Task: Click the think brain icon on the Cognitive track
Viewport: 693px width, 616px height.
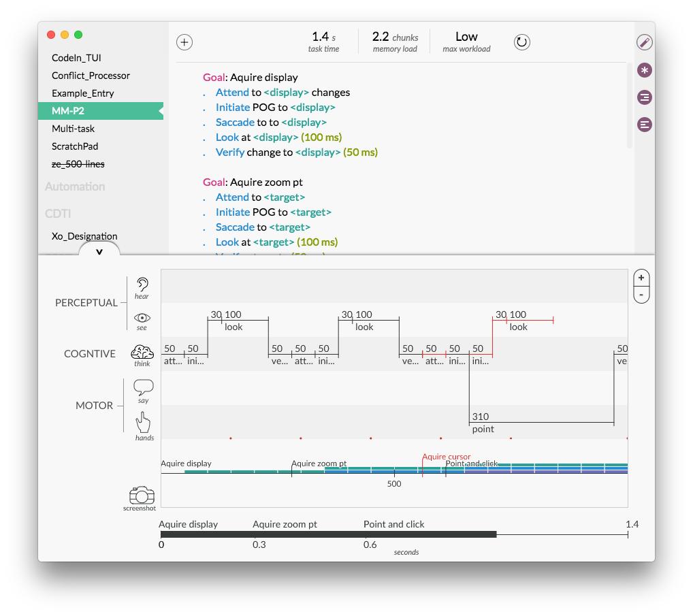Action: [x=142, y=353]
